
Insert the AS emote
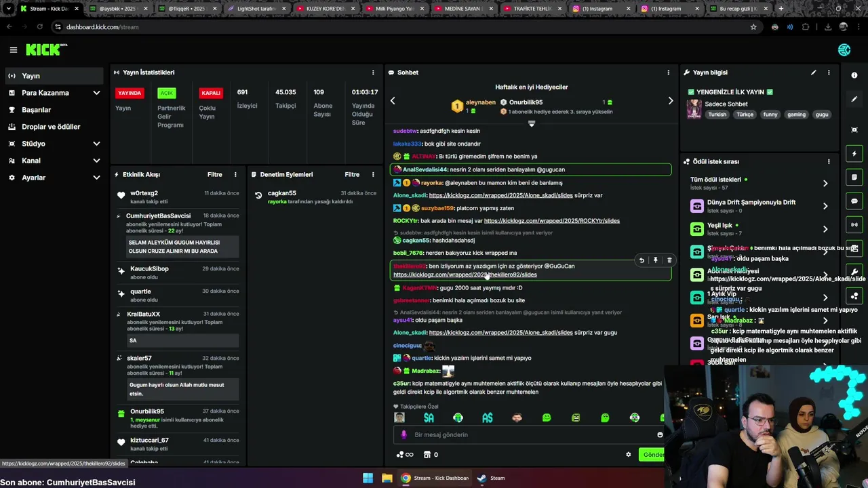(x=488, y=418)
